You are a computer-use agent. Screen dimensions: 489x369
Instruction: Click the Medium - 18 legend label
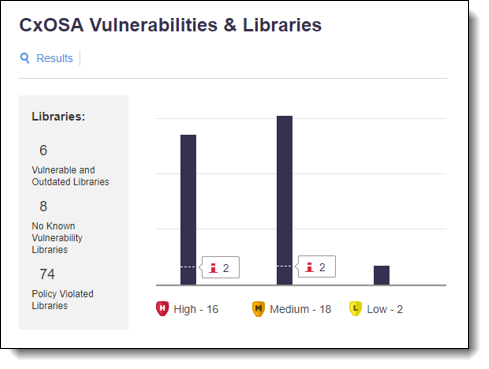(x=300, y=309)
